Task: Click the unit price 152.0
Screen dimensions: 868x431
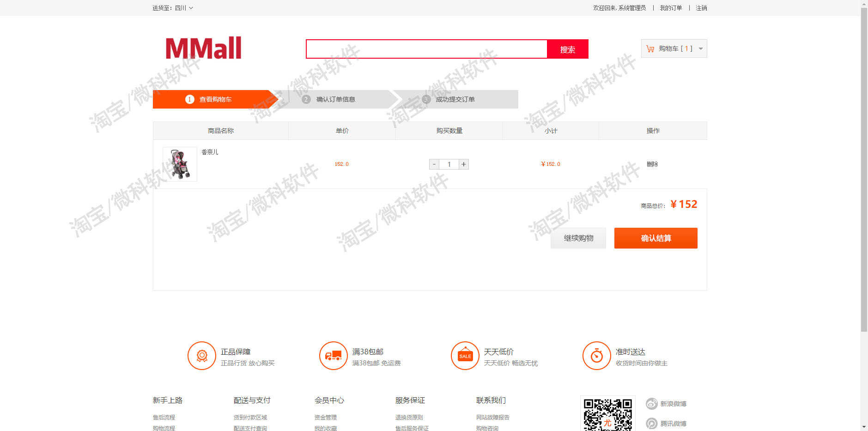Action: point(341,164)
